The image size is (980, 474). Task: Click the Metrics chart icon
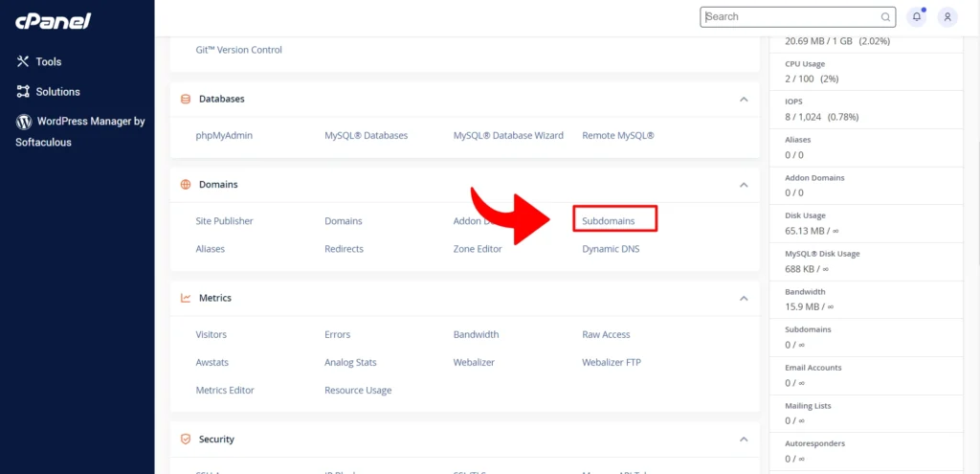pos(186,298)
